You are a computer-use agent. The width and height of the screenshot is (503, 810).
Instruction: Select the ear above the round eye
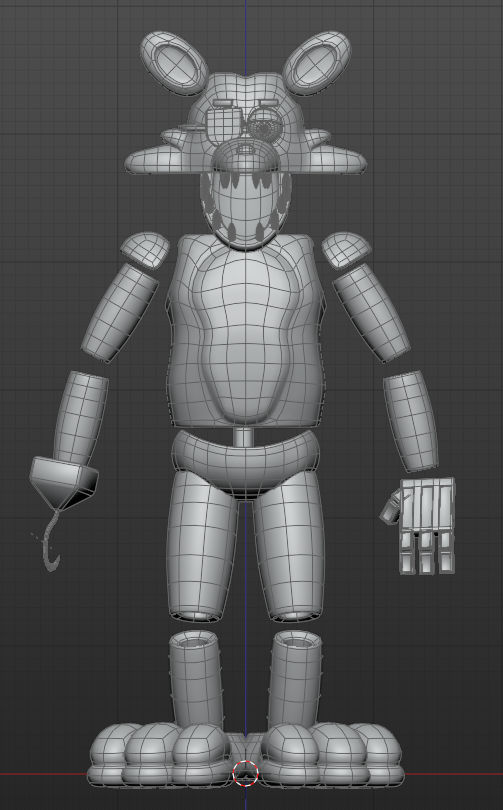pos(317,63)
